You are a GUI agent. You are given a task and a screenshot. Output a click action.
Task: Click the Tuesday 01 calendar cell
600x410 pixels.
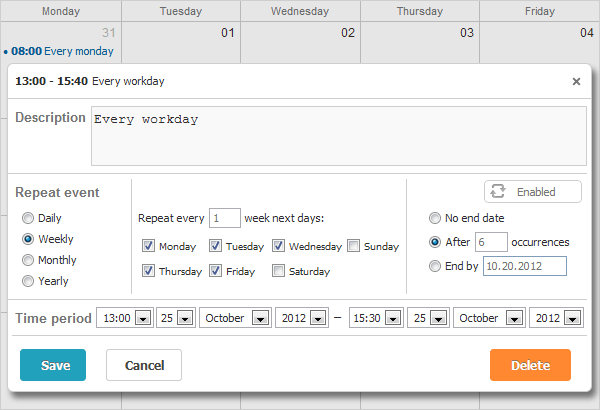[x=181, y=42]
